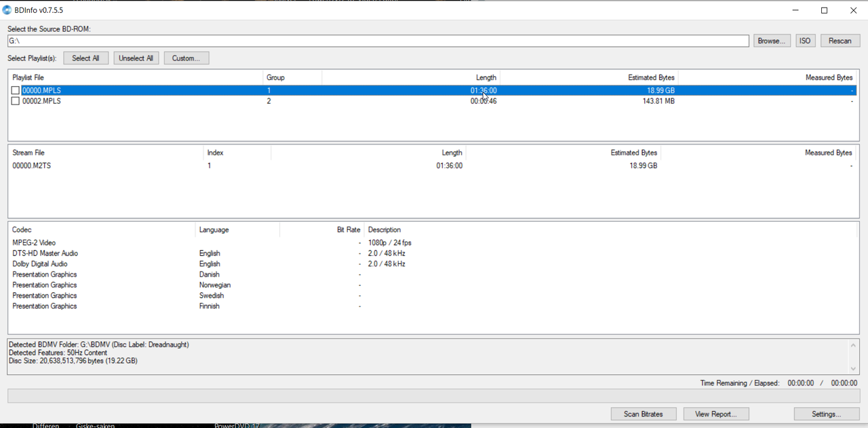Open Settings... dialog
Screen dimensions: 868x428
826,414
